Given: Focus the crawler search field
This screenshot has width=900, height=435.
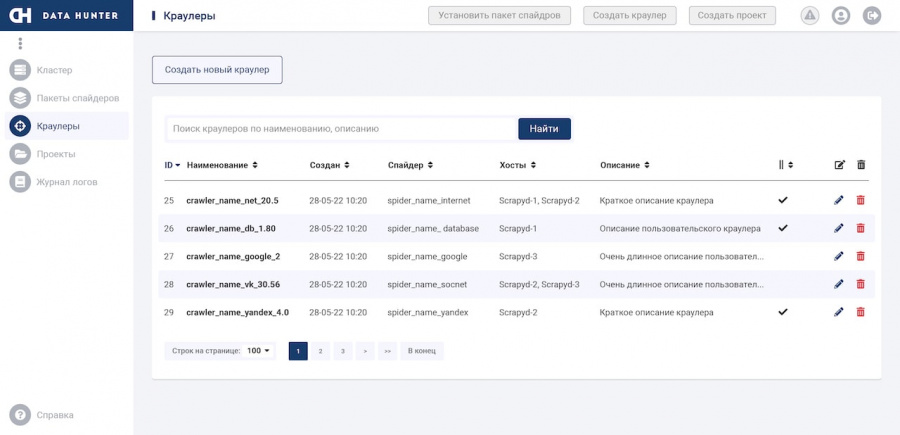Looking at the screenshot, I should [x=342, y=129].
